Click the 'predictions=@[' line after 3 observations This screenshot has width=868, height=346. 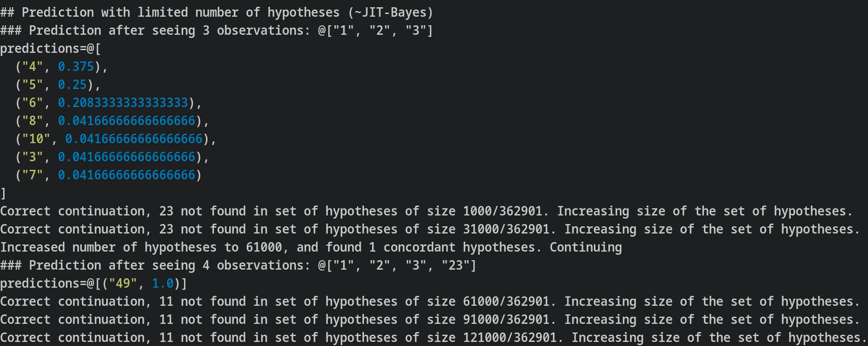tap(51, 48)
